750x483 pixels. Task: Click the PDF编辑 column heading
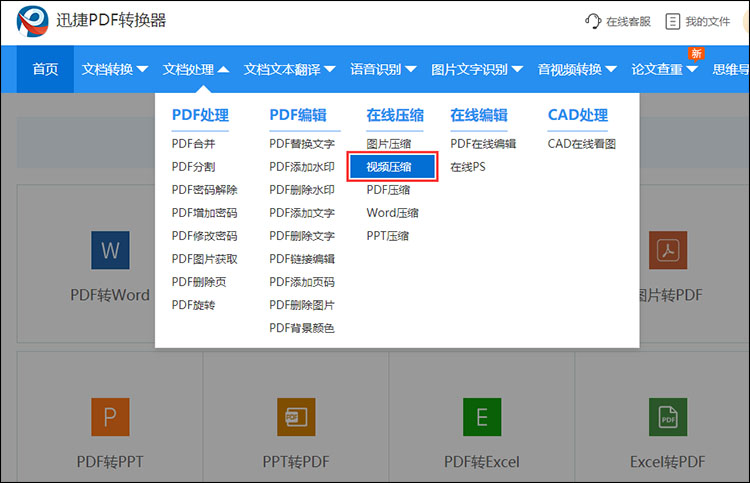click(298, 115)
